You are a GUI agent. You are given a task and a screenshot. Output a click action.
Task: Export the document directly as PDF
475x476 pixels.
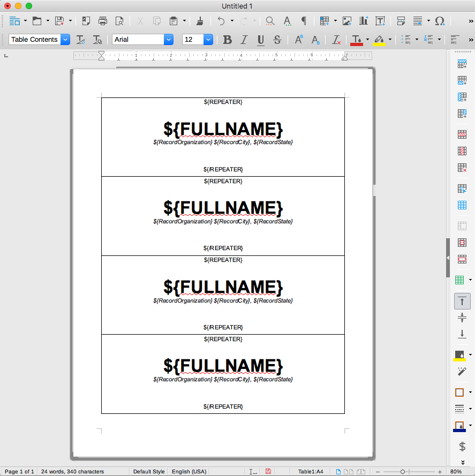(x=86, y=21)
